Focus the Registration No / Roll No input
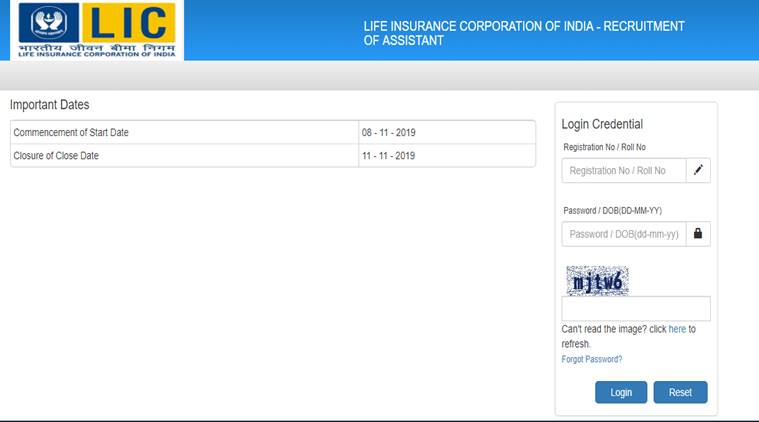 coord(624,170)
